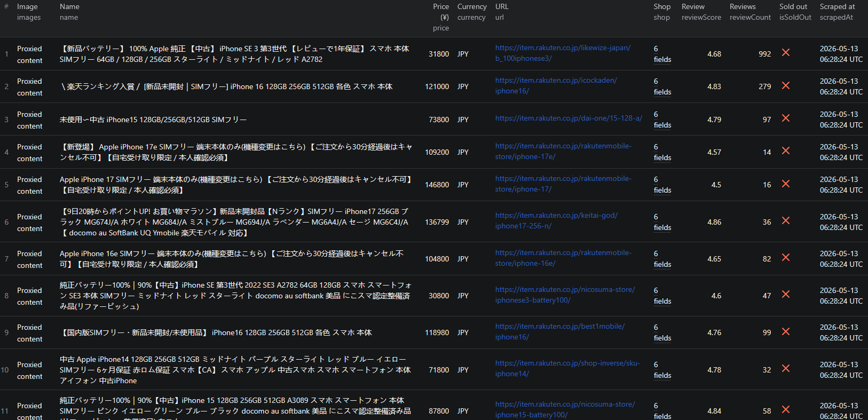This screenshot has width=868, height=420.
Task: Open the rakutenmobile-store iphone-17e URL
Action: pyautogui.click(x=563, y=151)
